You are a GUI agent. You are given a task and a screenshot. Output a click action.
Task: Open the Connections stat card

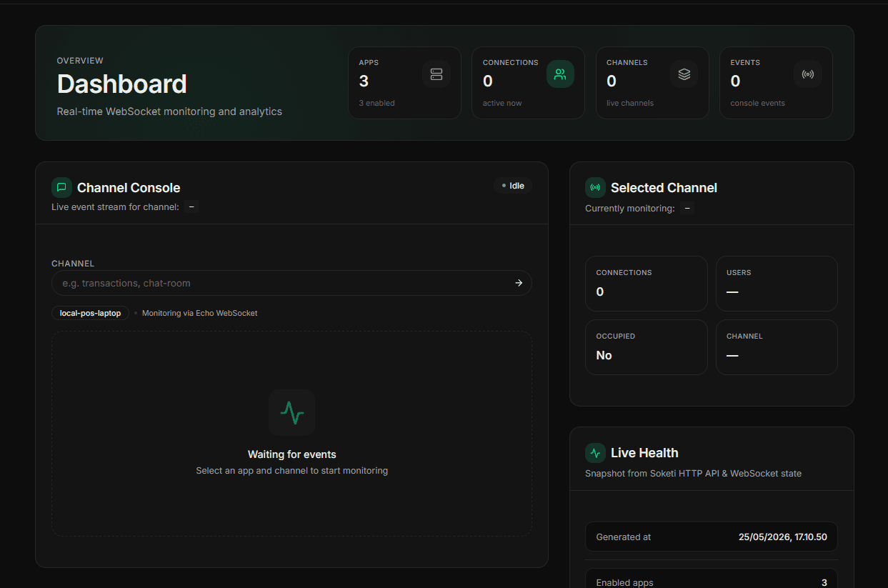[528, 83]
